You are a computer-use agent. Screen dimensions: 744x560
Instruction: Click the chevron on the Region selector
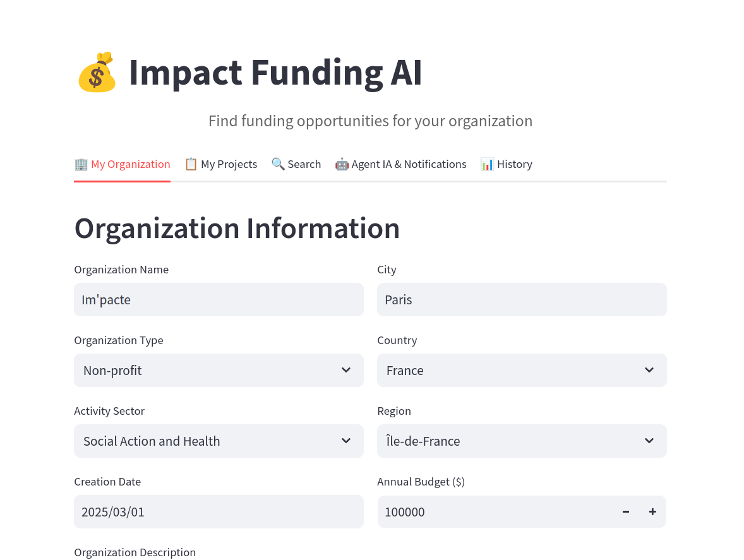click(x=649, y=441)
